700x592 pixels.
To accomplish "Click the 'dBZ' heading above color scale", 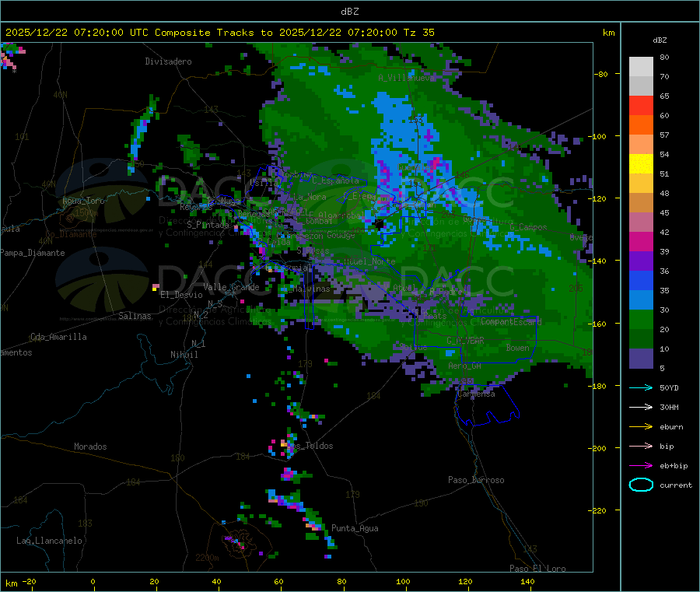I will (660, 40).
